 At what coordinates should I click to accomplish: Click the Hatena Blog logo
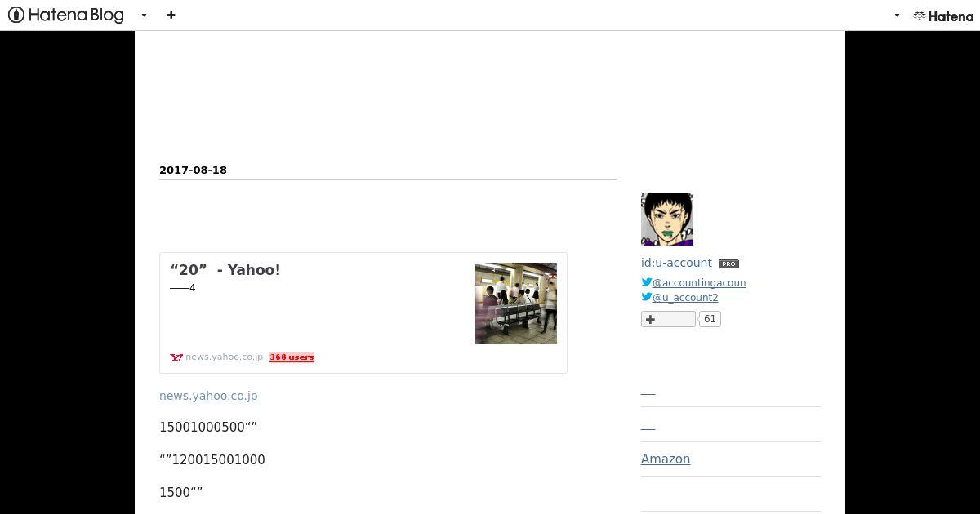point(66,15)
